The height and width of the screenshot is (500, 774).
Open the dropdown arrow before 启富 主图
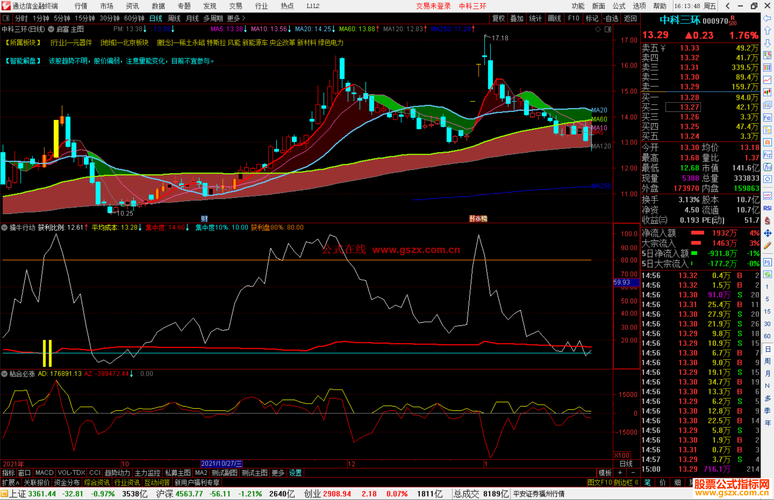click(x=51, y=30)
